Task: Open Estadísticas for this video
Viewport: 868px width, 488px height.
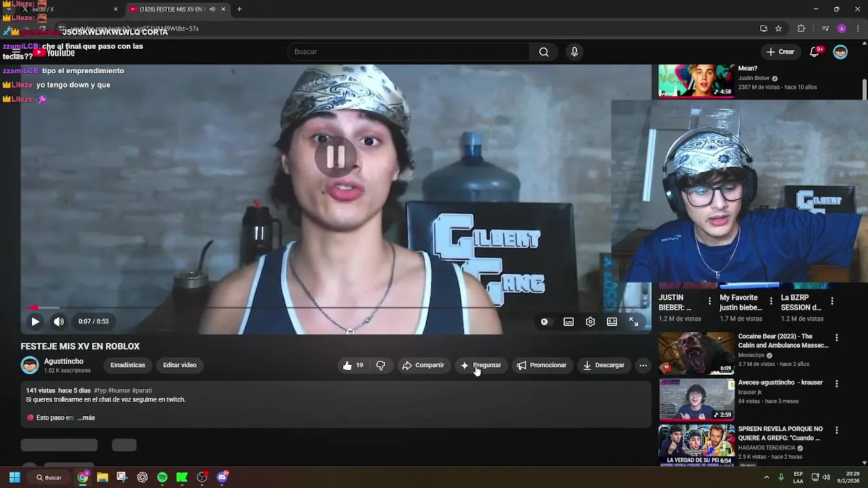Action: pyautogui.click(x=127, y=365)
